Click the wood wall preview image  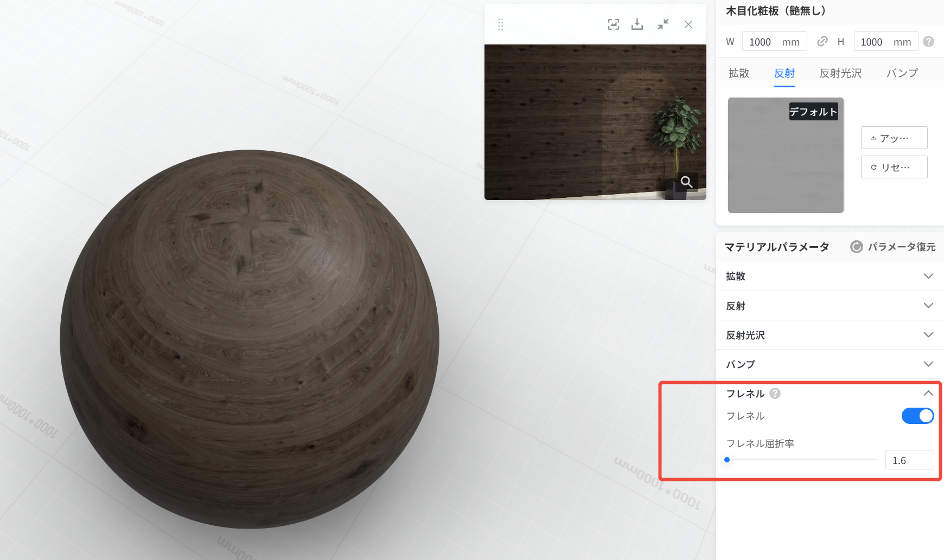595,122
